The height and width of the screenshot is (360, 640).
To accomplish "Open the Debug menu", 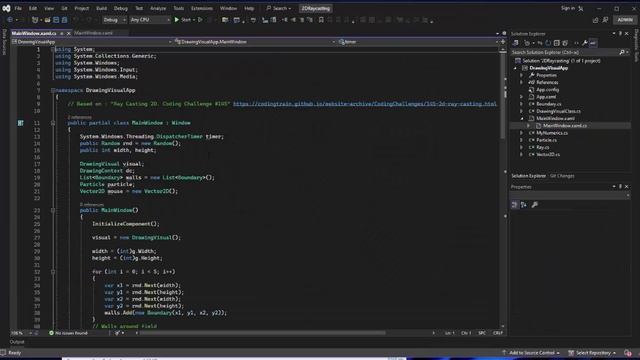I will click(x=120, y=8).
